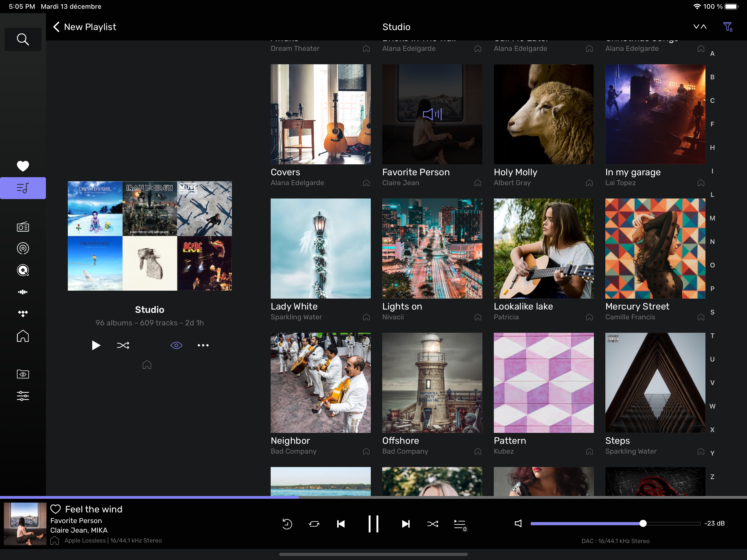
Task: Open the In my garage album
Action: pyautogui.click(x=655, y=114)
